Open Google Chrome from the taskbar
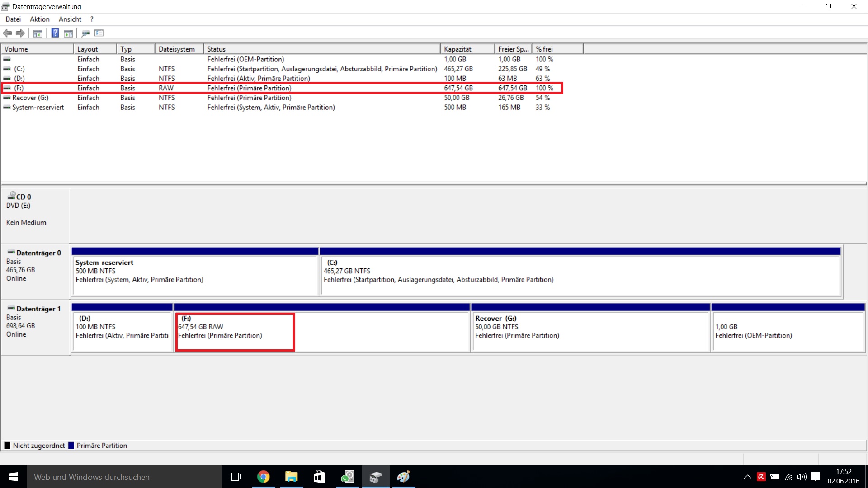This screenshot has width=868, height=488. [x=263, y=477]
